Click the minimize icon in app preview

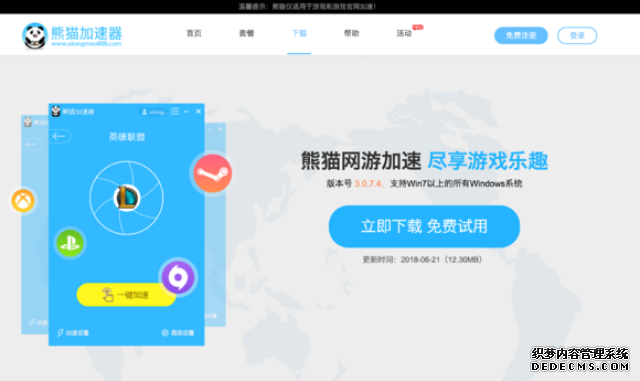pyautogui.click(x=187, y=111)
